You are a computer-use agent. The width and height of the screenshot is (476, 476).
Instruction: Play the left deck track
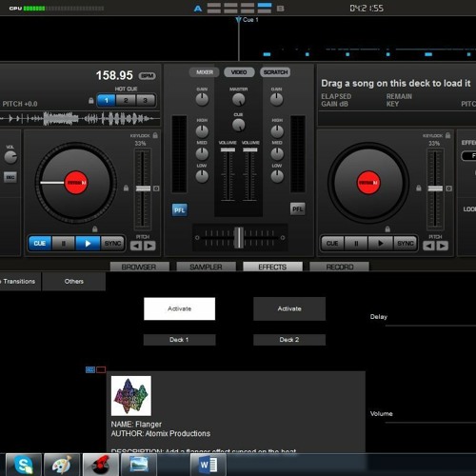pos(88,244)
